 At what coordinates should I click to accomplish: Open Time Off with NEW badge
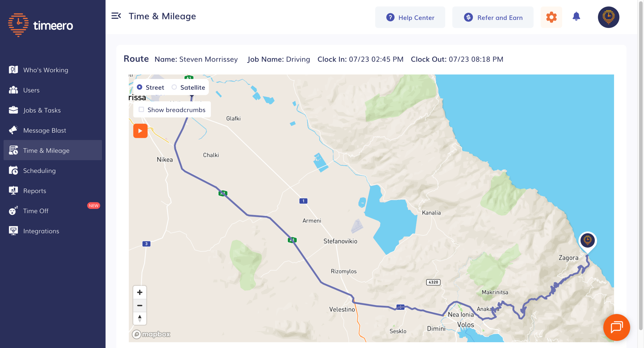[36, 211]
